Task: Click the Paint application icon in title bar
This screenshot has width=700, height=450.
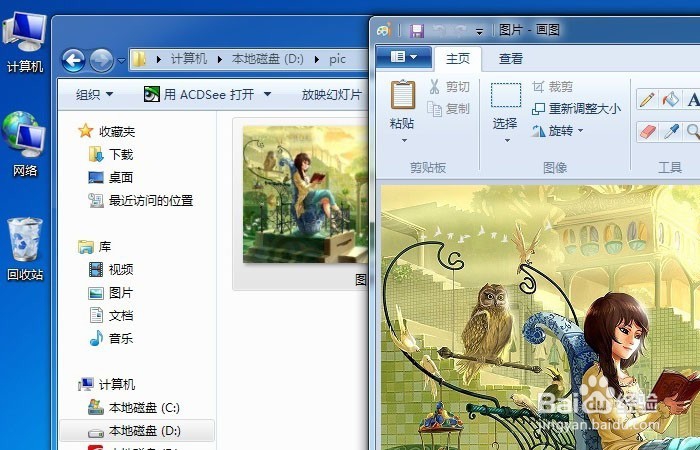Action: click(383, 30)
